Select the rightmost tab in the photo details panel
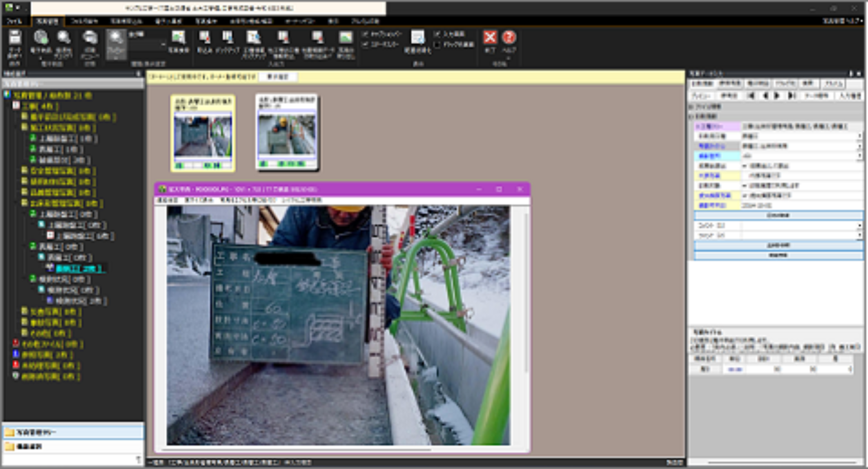 pyautogui.click(x=832, y=84)
